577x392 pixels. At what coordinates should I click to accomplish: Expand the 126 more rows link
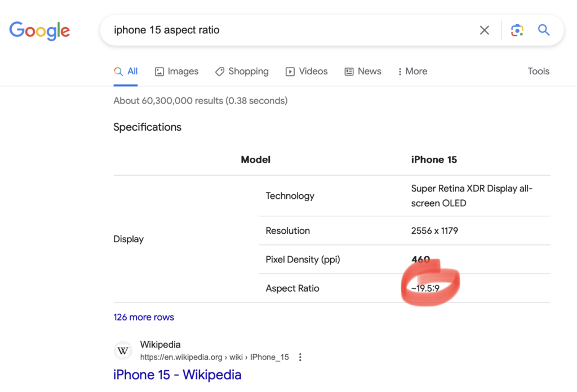[x=144, y=317]
